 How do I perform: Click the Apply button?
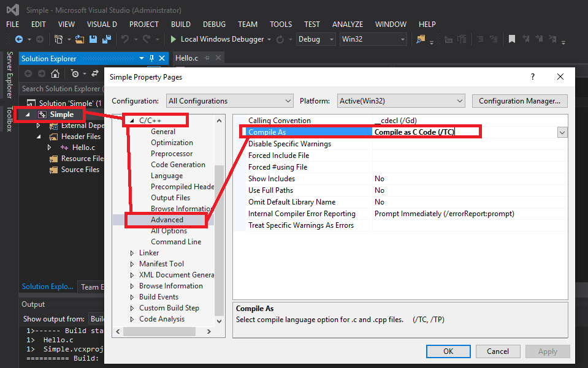[548, 351]
